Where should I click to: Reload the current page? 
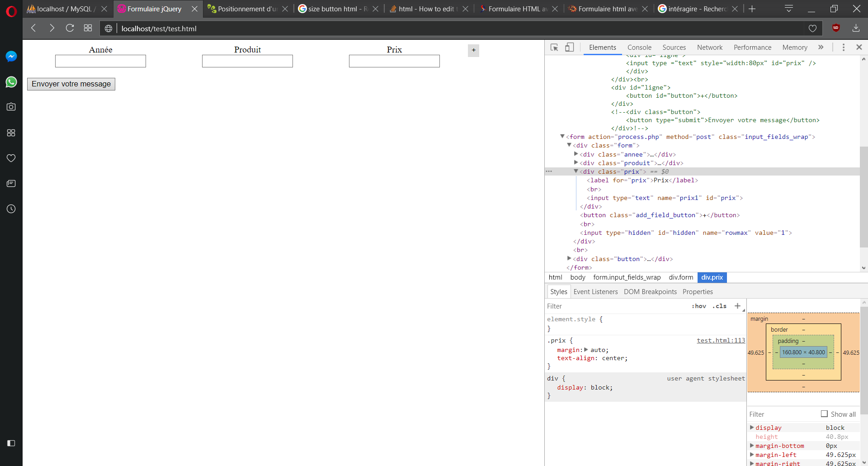point(70,28)
